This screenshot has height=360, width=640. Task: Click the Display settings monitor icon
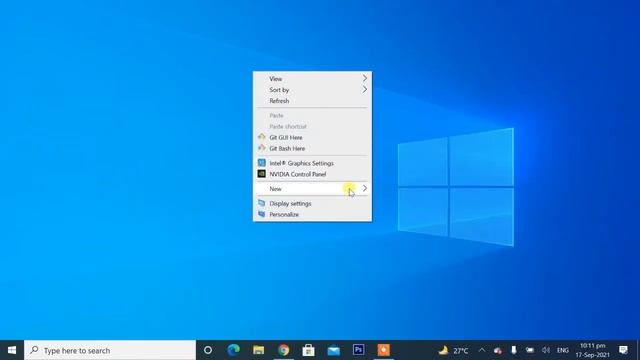262,203
